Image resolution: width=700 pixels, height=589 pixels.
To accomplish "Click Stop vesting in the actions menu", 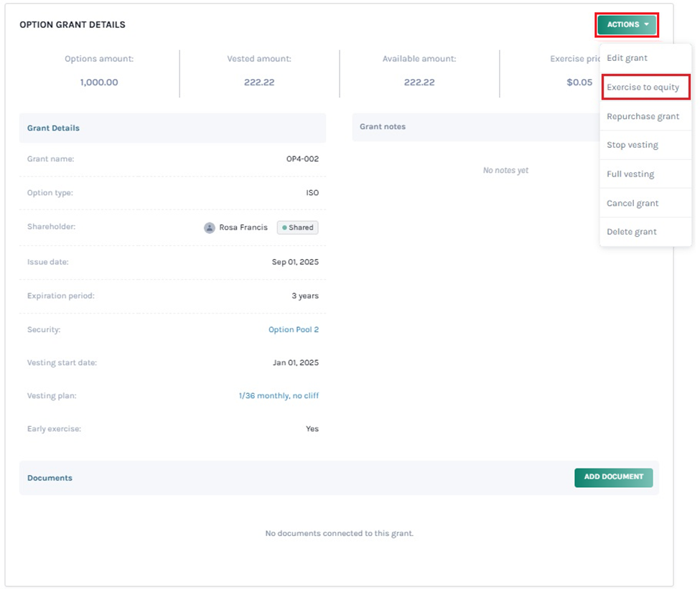I will coord(632,145).
